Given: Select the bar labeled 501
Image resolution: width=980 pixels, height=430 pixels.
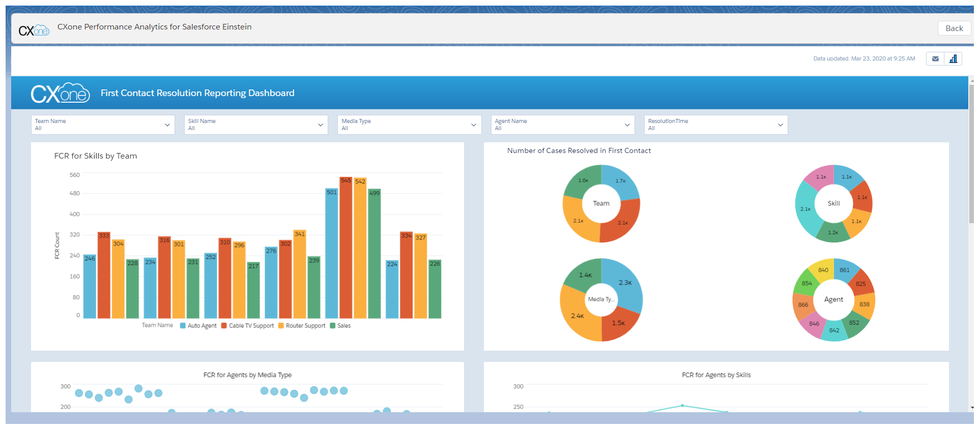Looking at the screenshot, I should click(x=332, y=254).
